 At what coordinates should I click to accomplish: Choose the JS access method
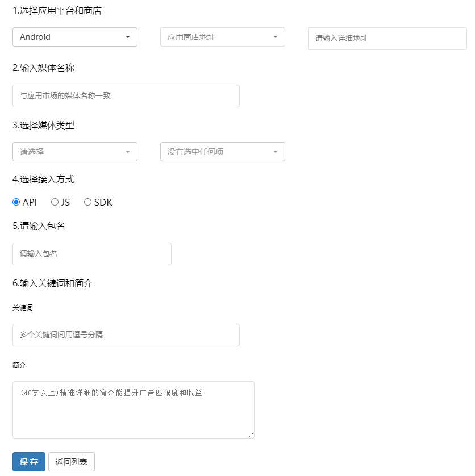(55, 202)
